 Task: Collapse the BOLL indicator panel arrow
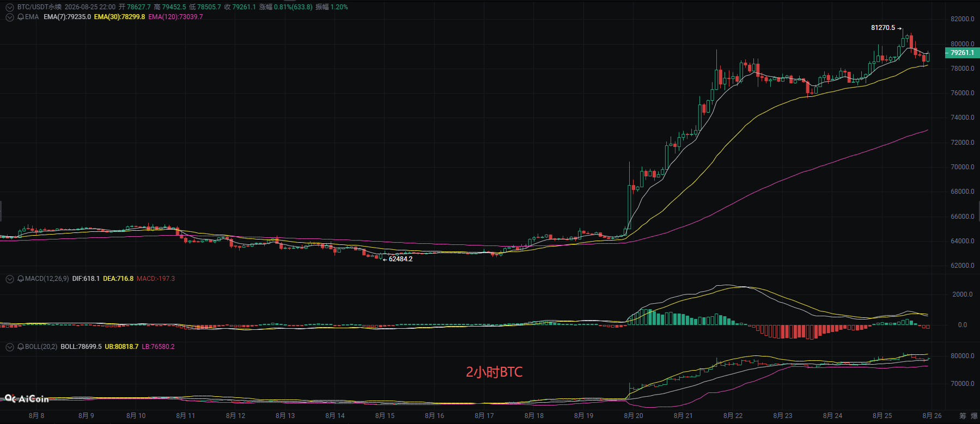pyautogui.click(x=9, y=347)
